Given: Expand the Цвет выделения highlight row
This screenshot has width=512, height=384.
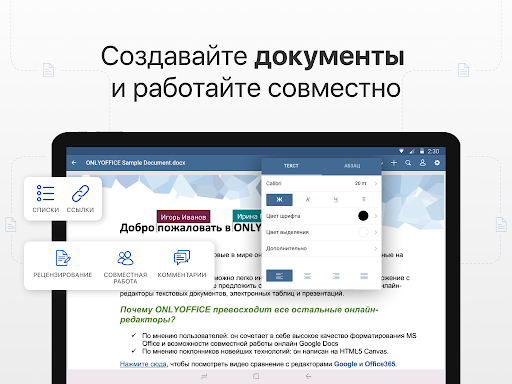Looking at the screenshot, I should [x=321, y=232].
